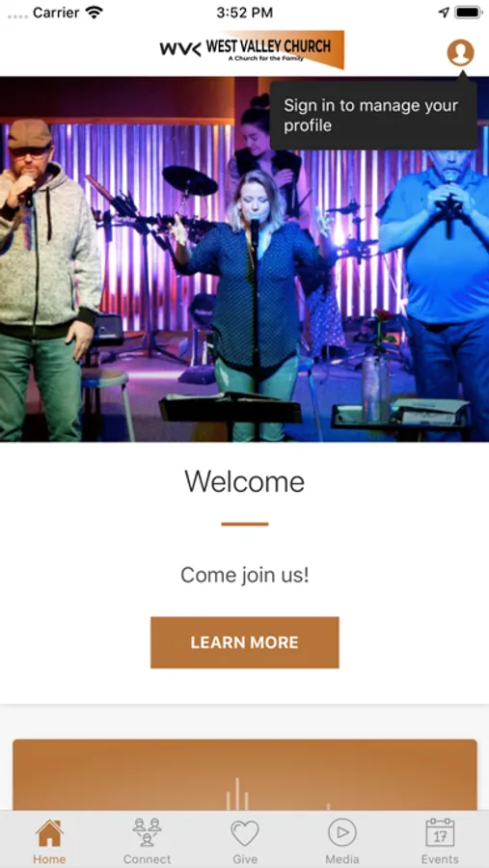This screenshot has width=489, height=868.
Task: Tap the Wi-Fi status icon
Action: click(x=95, y=13)
